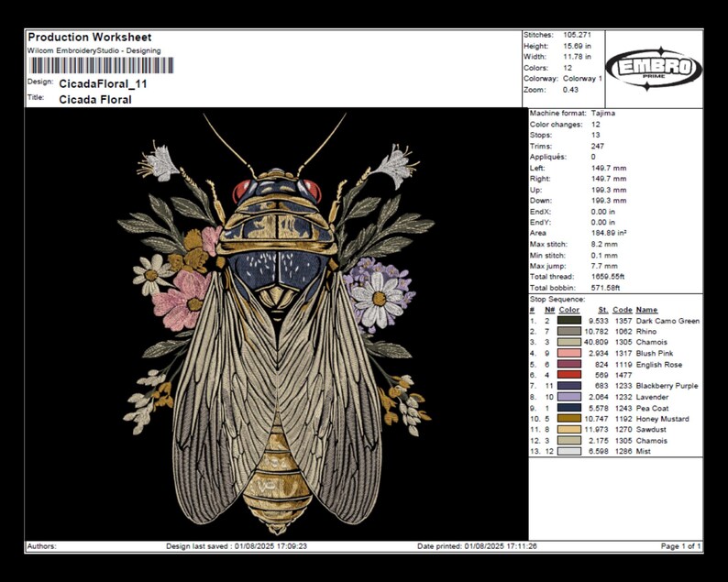This screenshot has height=582, width=728.
Task: Click the 'St.' column header
Action: pyautogui.click(x=603, y=310)
